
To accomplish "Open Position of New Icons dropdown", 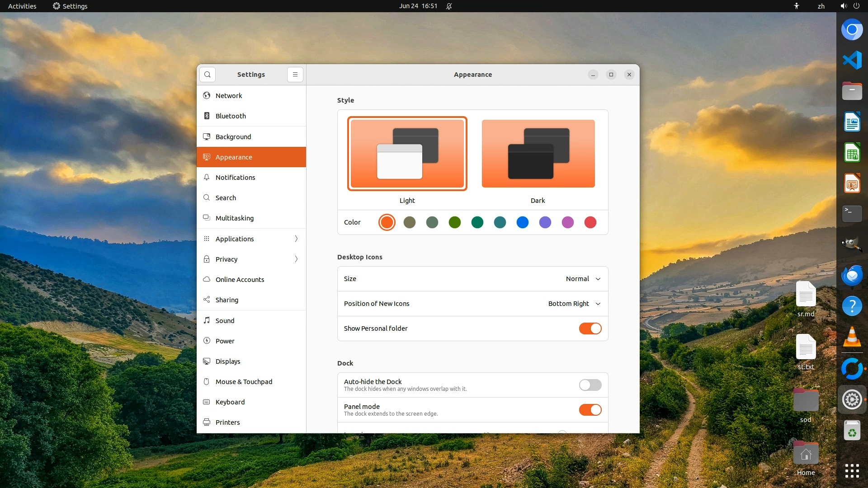I will coord(574,304).
